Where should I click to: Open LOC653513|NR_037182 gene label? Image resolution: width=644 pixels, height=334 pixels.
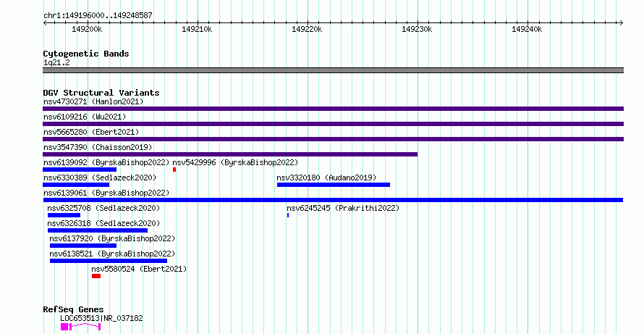point(101,318)
